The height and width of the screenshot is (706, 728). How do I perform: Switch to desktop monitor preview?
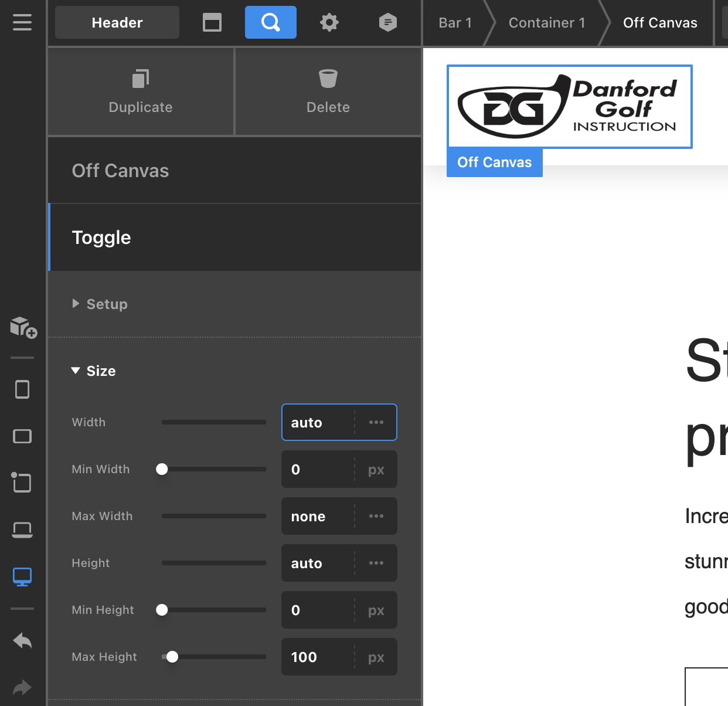[22, 577]
